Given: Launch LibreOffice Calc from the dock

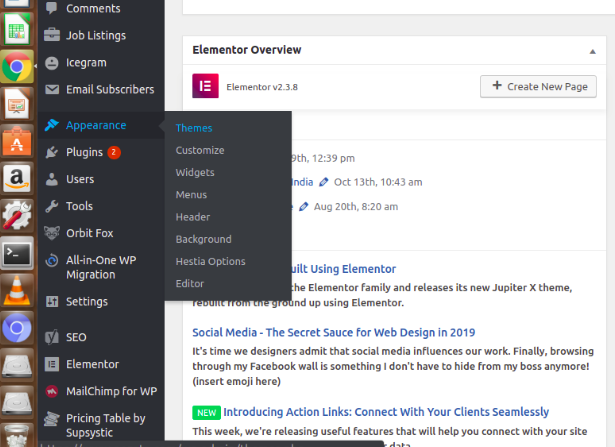Looking at the screenshot, I should 16,29.
